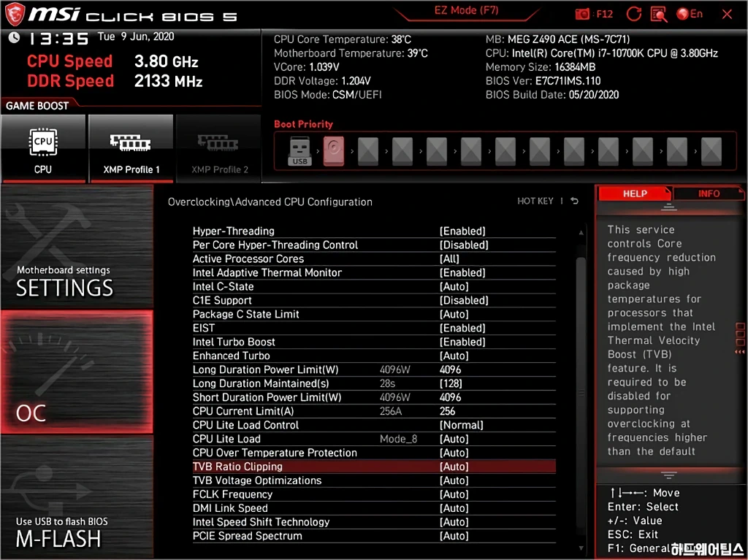748x560 pixels.
Task: Click the settings list scrollbar up arrow
Action: [x=581, y=233]
